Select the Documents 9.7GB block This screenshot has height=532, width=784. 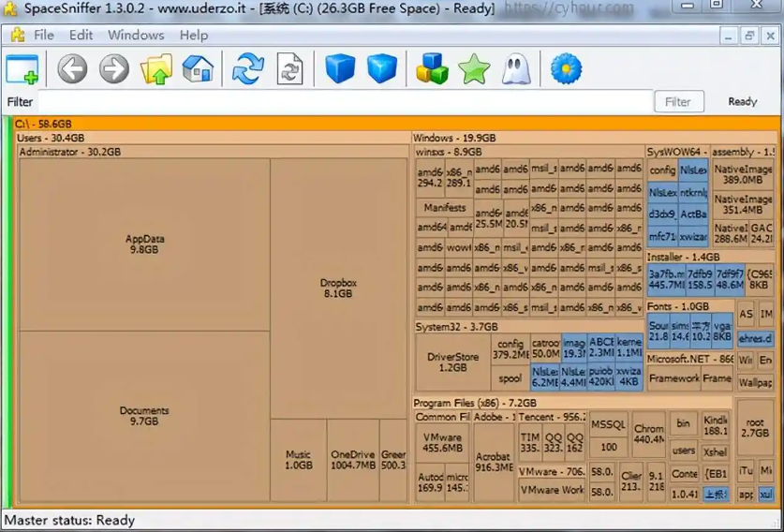(x=144, y=416)
